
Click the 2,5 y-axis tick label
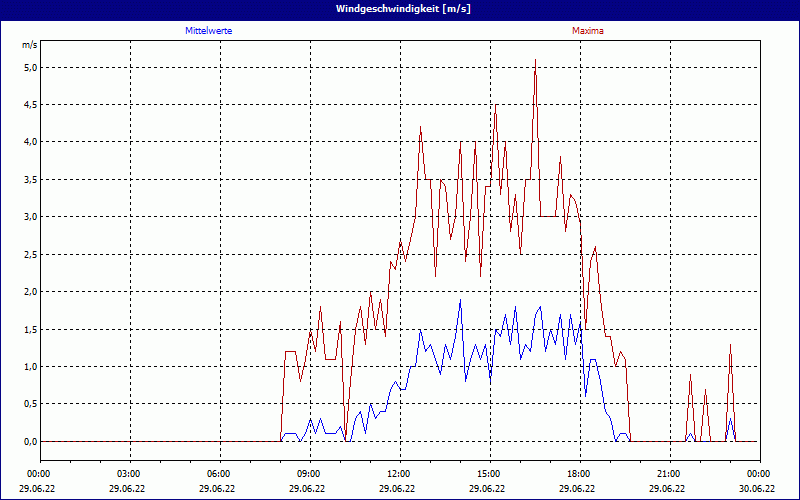[x=30, y=254]
